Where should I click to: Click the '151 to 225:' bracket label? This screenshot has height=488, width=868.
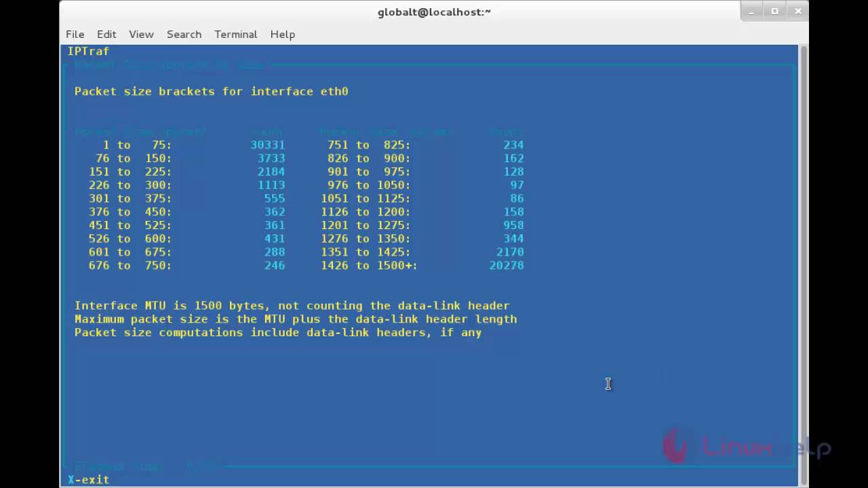pyautogui.click(x=130, y=171)
